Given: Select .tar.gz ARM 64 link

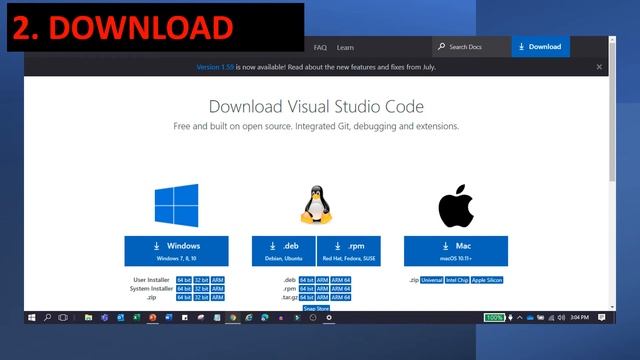Looking at the screenshot, I should coord(341,297).
